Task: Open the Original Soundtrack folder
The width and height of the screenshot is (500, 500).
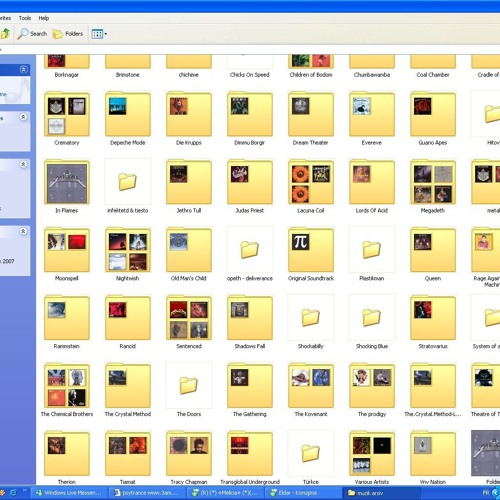Action: [311, 250]
